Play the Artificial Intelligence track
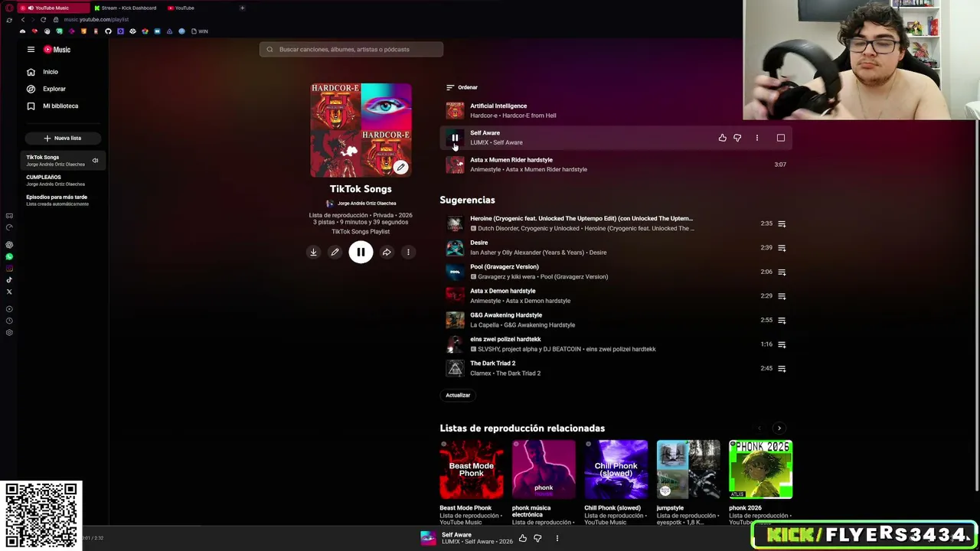 (x=455, y=111)
